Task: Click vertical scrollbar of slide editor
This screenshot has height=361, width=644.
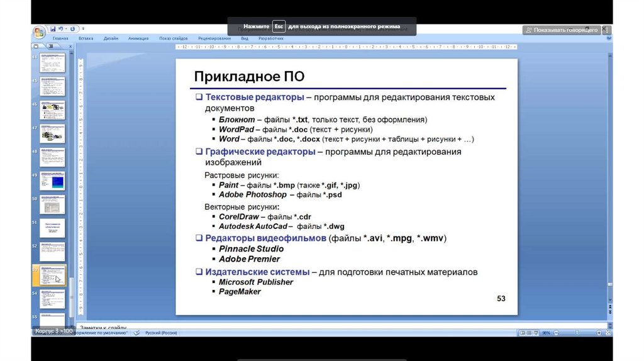Action: [610, 179]
